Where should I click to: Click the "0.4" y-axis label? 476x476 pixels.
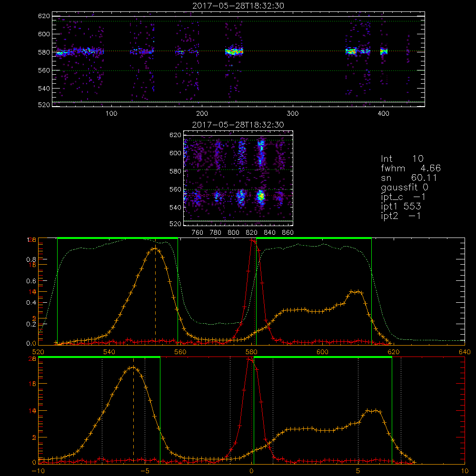coord(31,303)
